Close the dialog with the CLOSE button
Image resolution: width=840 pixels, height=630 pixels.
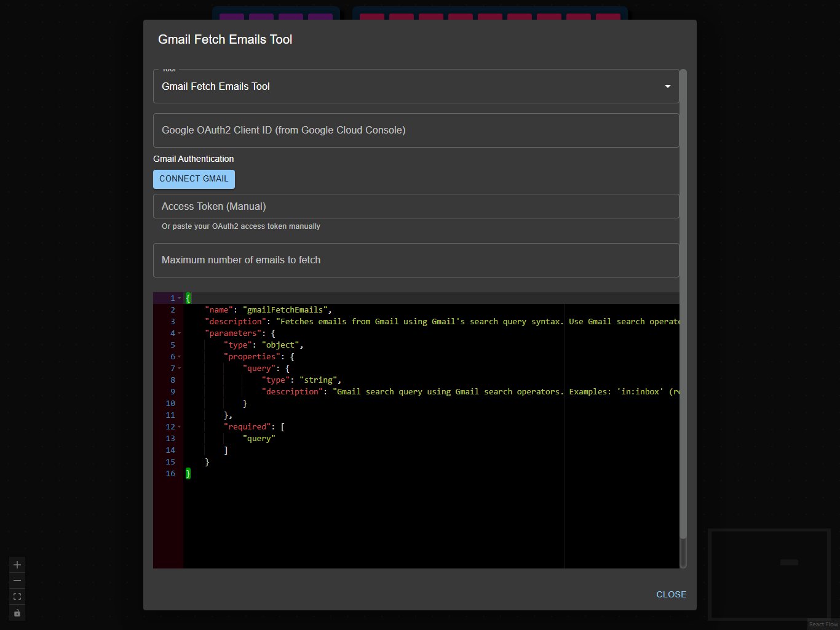[x=671, y=594]
